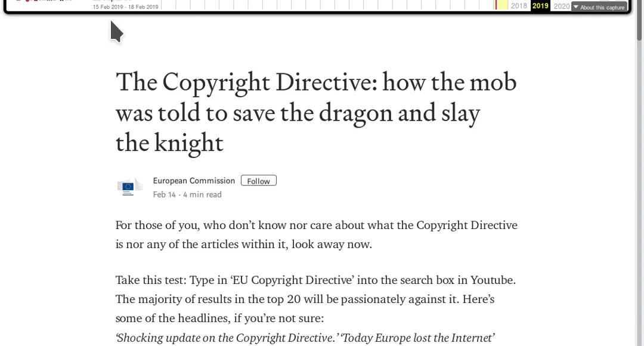644x346 pixels.
Task: Click the italic "Shocking update" headline line
Action: (305, 338)
